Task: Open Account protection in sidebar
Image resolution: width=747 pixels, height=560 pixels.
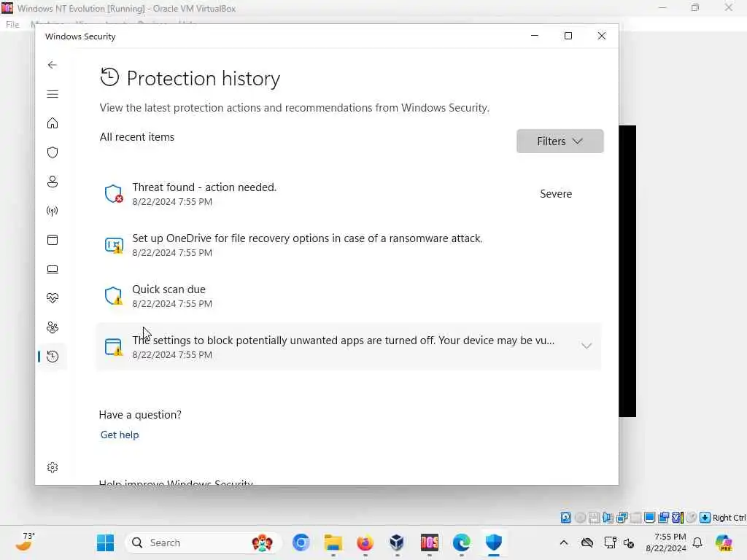Action: point(53,182)
